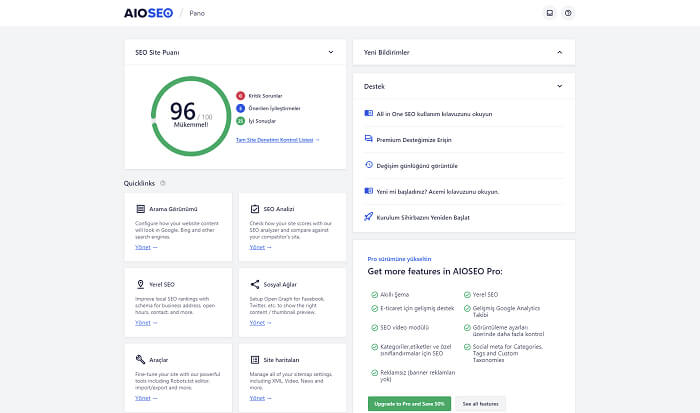Click Get more features in AIOSEO Pro heading
This screenshot has height=413, width=700.
pos(435,271)
